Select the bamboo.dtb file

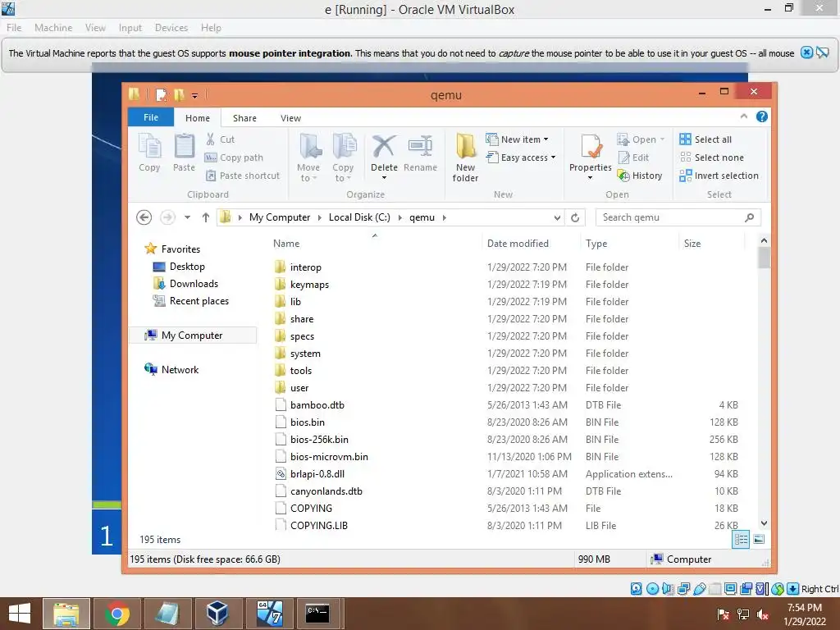(x=317, y=405)
